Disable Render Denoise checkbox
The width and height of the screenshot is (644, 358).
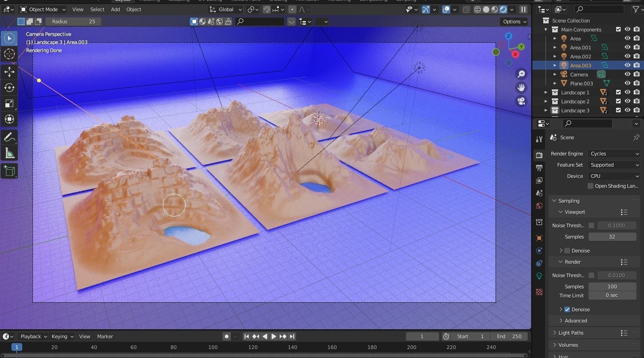567,309
